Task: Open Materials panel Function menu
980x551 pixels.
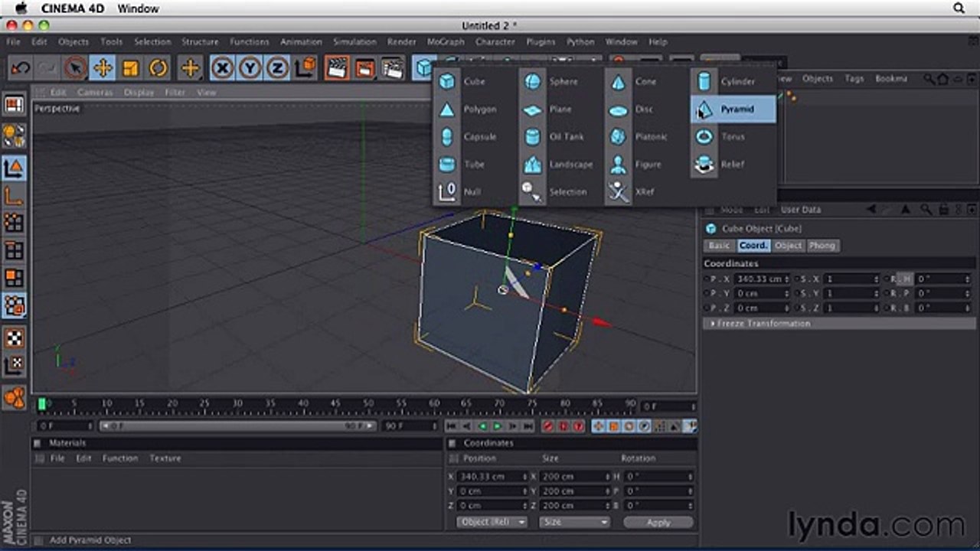Action: pyautogui.click(x=120, y=458)
